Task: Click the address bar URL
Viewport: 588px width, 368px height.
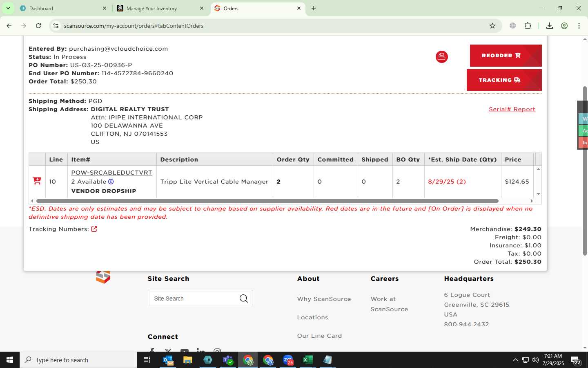Action: tap(134, 26)
